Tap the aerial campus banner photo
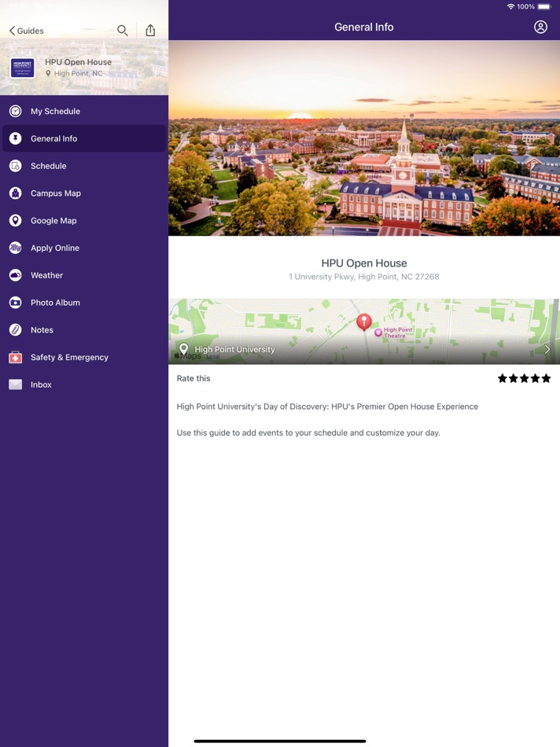The width and height of the screenshot is (560, 747). 364,138
